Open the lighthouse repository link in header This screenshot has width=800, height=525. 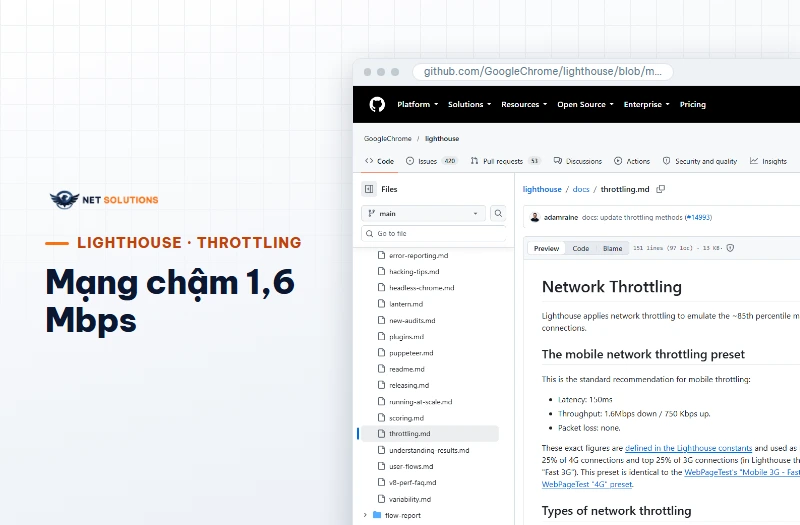pos(442,139)
